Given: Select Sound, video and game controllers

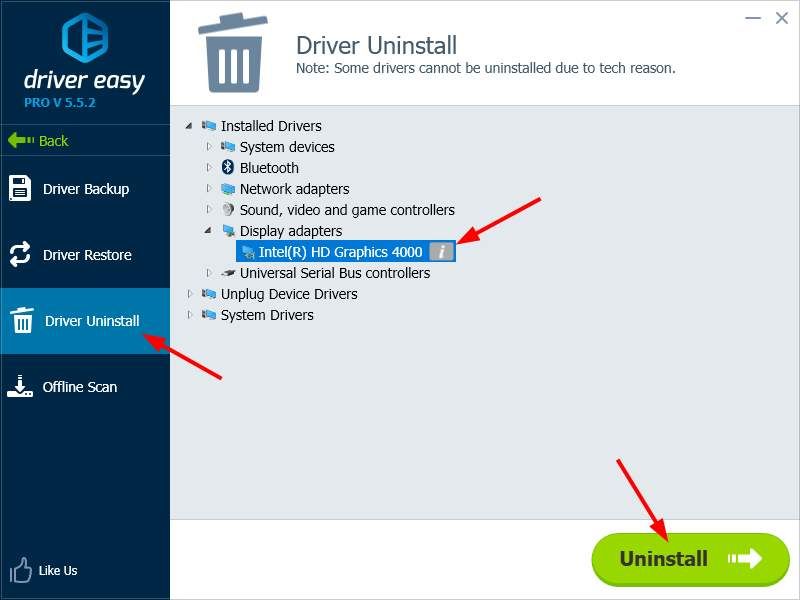Looking at the screenshot, I should (x=346, y=210).
